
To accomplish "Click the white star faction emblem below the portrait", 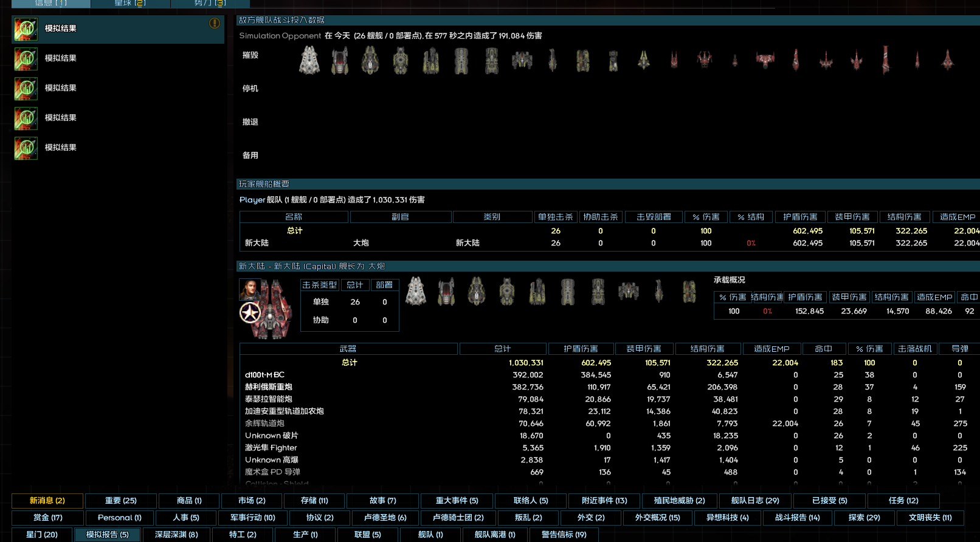I will click(250, 313).
